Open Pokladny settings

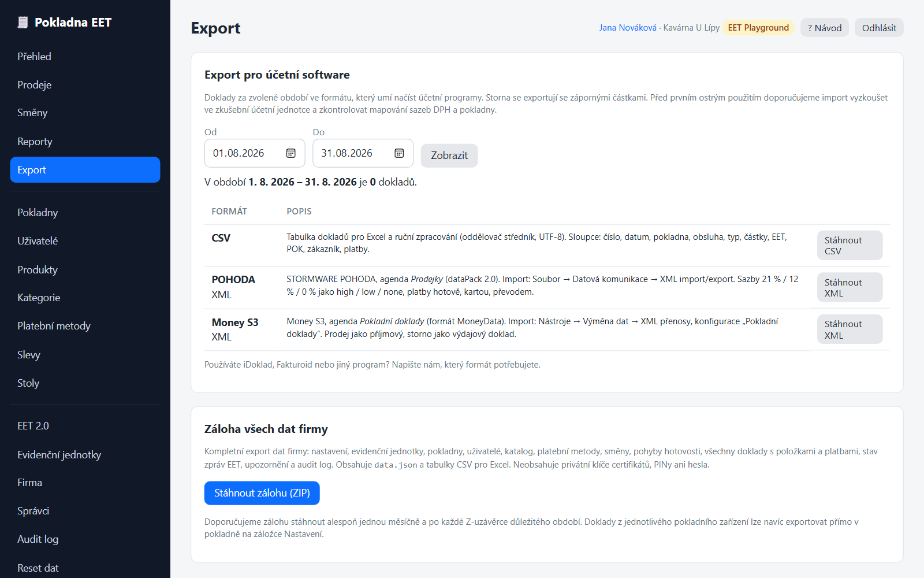(85, 213)
